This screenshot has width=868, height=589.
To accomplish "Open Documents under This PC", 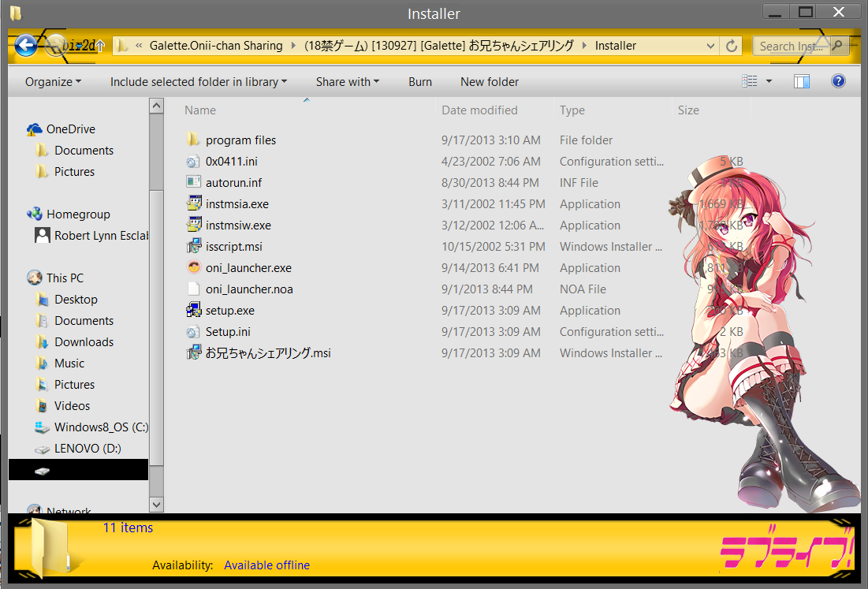I will pos(74,320).
